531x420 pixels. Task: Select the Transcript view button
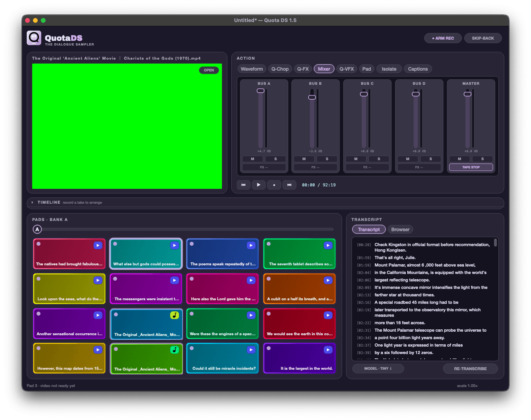tap(369, 230)
